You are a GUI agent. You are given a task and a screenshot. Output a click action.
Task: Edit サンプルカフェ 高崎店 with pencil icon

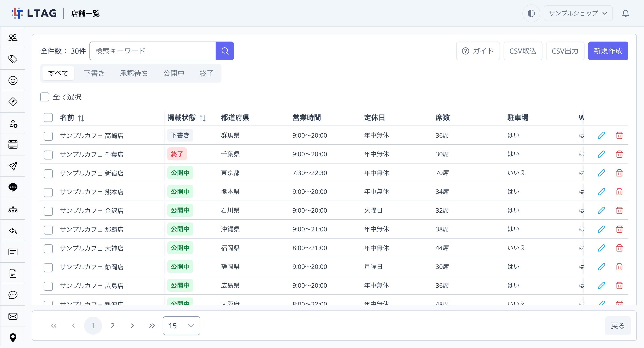pos(601,135)
